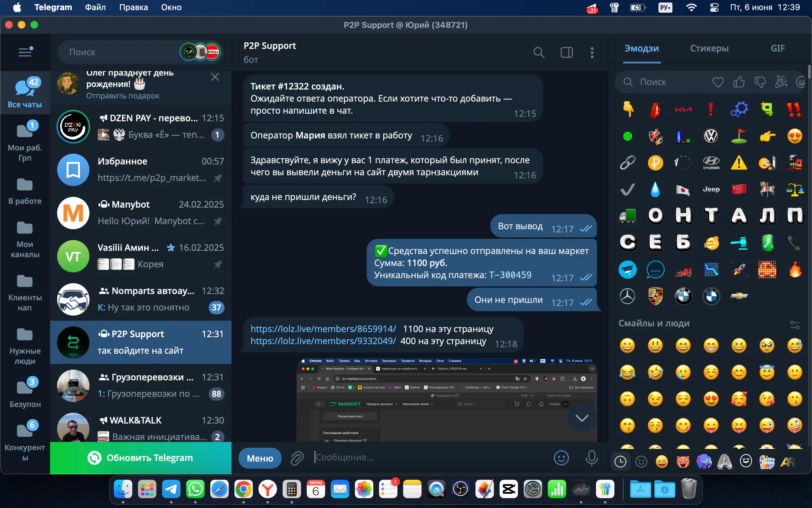Open the Окно menu
Viewport: 812px width, 508px height.
point(171,7)
